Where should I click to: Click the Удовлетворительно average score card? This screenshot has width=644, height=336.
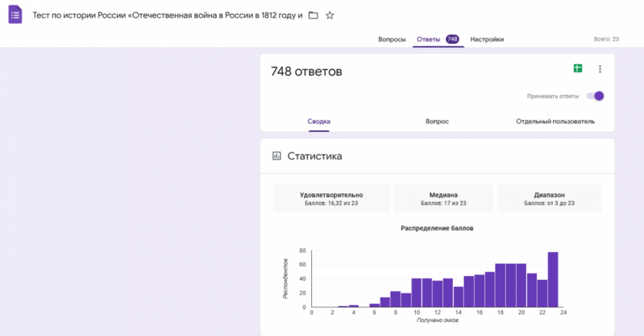pos(331,199)
